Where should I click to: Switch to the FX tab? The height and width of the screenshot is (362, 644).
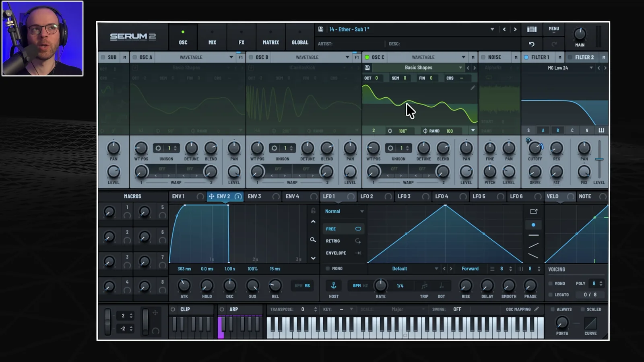pyautogui.click(x=241, y=36)
